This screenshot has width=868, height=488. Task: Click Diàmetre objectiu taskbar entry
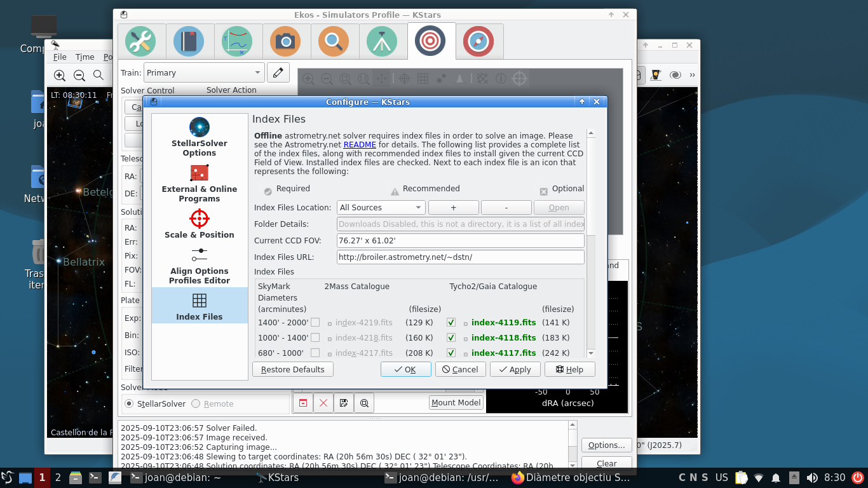pyautogui.click(x=571, y=477)
